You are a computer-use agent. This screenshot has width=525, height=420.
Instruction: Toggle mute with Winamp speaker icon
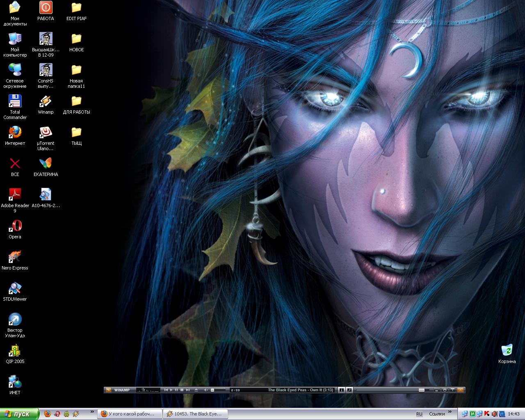pyautogui.click(x=206, y=390)
